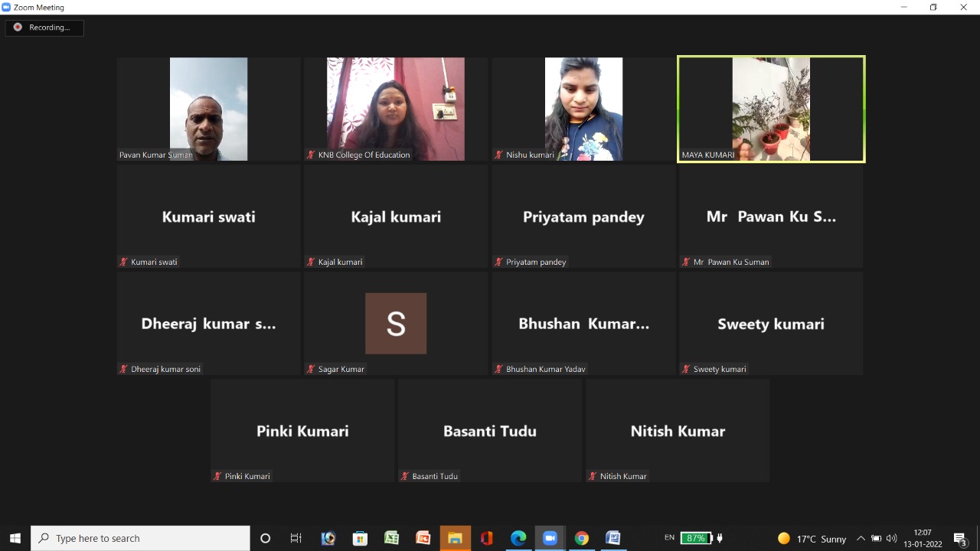Click muted mic icon beside Basanti Tudu label
The image size is (980, 551).
[405, 476]
